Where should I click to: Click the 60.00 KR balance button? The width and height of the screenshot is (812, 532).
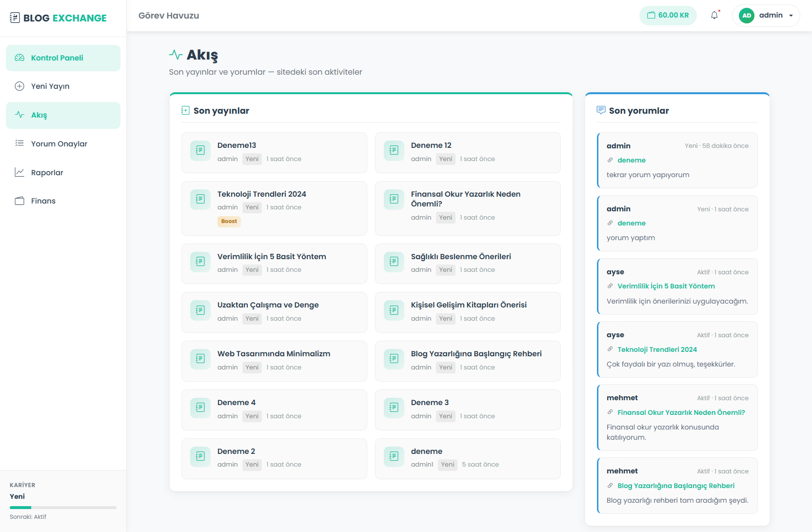(668, 16)
